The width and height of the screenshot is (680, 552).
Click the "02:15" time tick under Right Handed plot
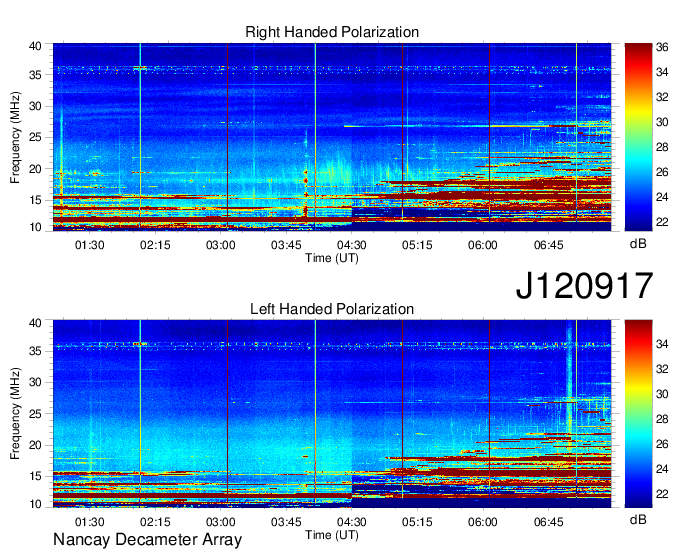click(155, 245)
